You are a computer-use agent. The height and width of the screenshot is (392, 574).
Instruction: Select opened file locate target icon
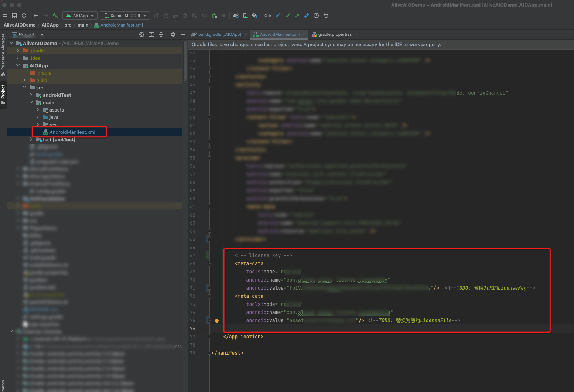pyautogui.click(x=142, y=34)
